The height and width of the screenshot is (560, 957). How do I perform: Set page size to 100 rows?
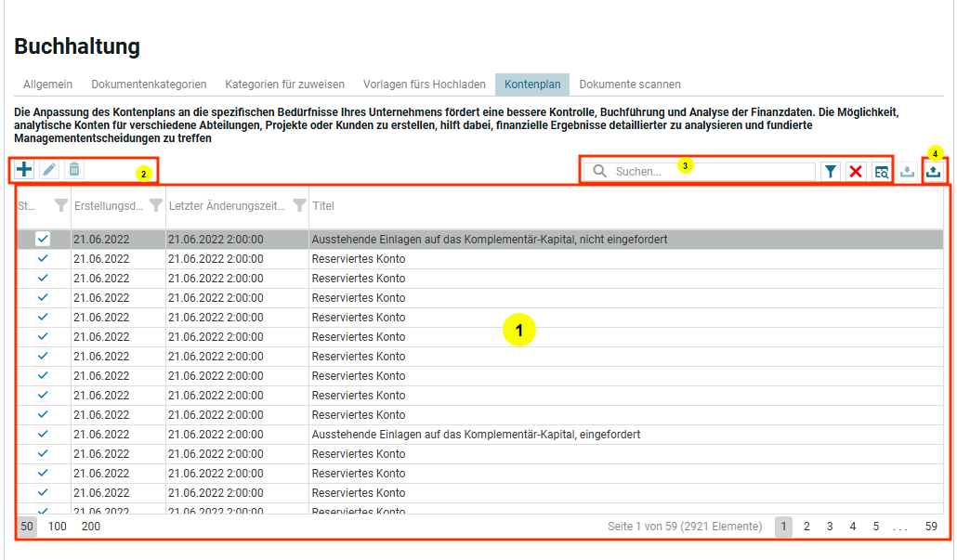tap(58, 527)
